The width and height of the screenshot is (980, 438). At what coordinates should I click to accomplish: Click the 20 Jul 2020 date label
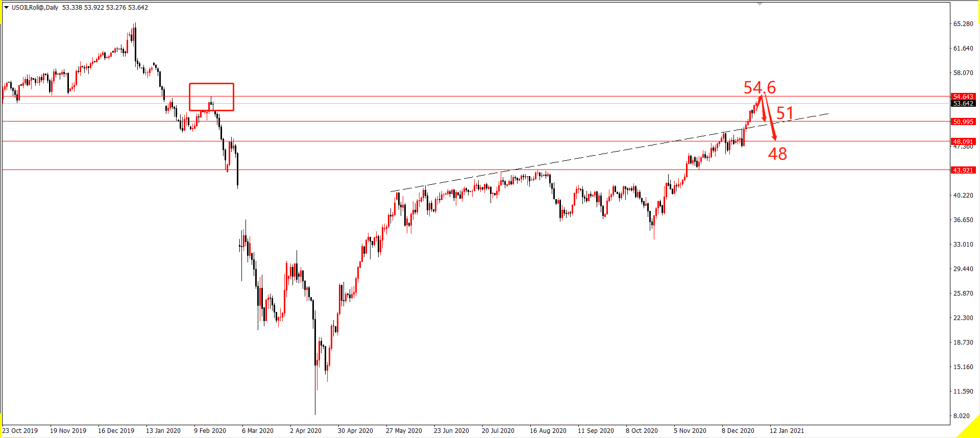click(498, 431)
